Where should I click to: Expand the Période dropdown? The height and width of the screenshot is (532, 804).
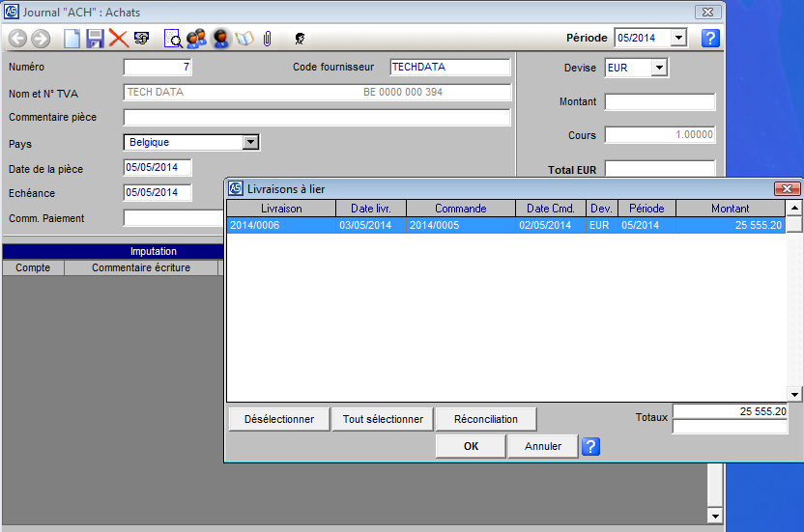(x=678, y=39)
